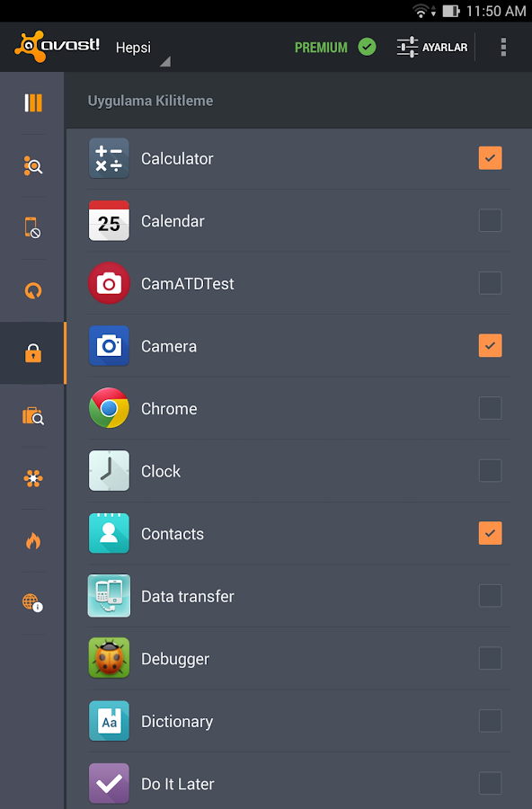Click the PREMIUM label with green checkmark

tap(334, 47)
